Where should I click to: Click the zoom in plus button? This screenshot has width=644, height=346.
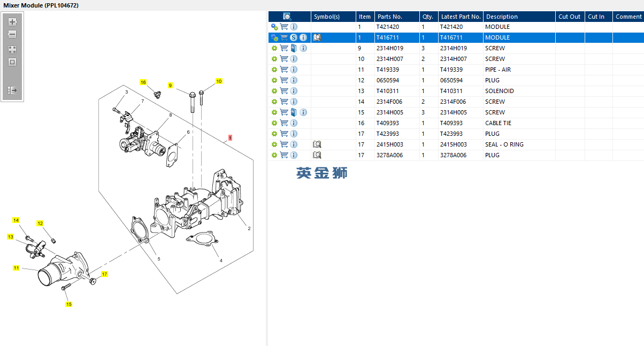coord(12,22)
